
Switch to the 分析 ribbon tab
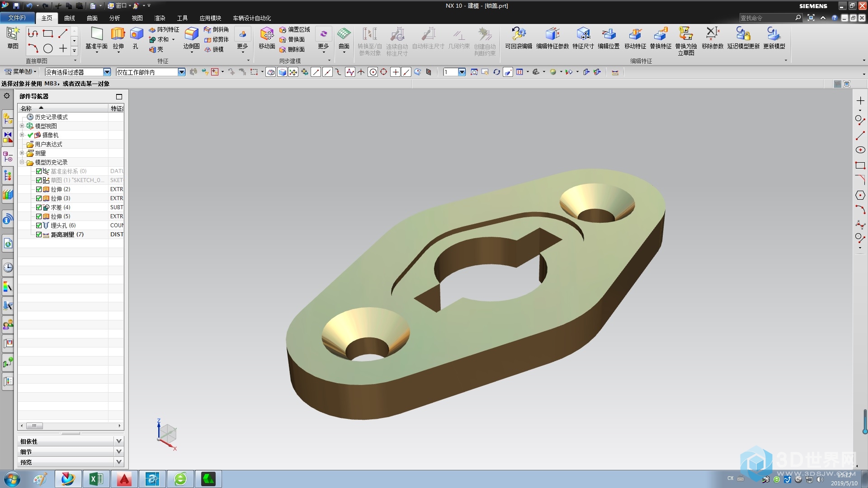pyautogui.click(x=115, y=18)
